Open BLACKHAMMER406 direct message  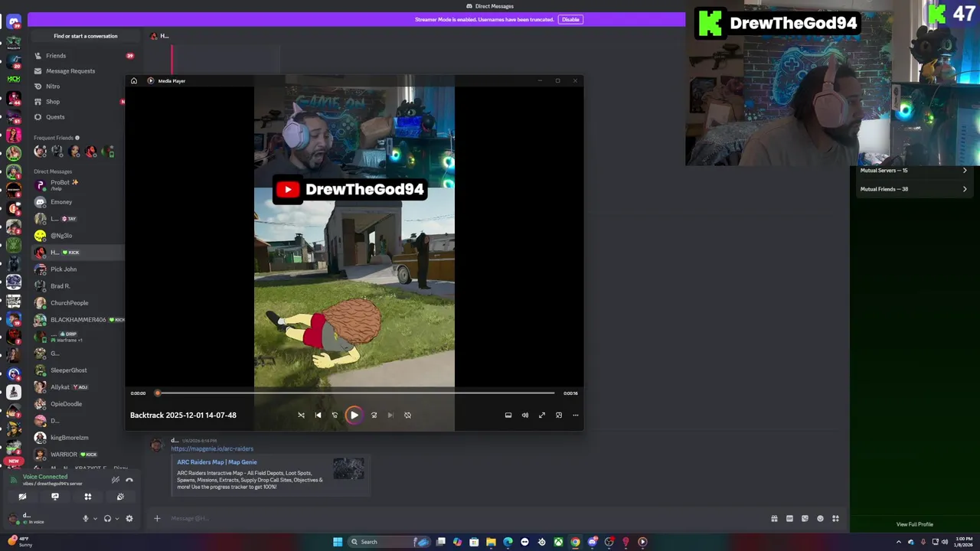click(x=77, y=320)
